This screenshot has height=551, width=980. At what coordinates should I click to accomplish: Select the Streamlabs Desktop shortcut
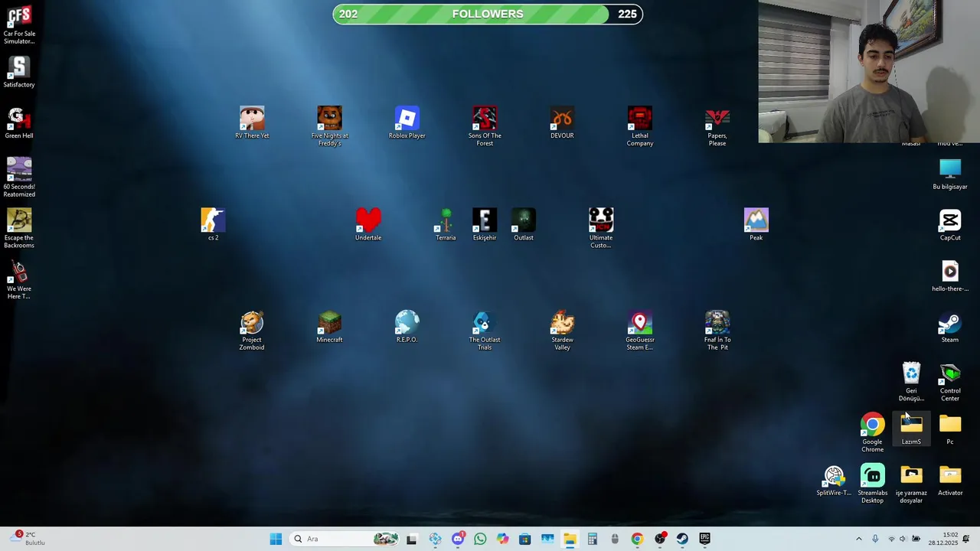[x=873, y=484]
